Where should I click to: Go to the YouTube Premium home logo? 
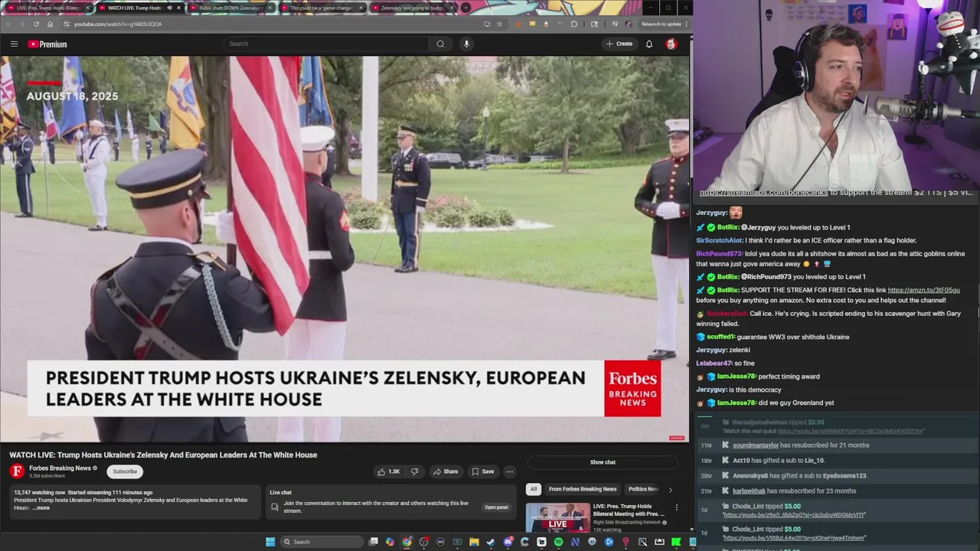(x=47, y=44)
